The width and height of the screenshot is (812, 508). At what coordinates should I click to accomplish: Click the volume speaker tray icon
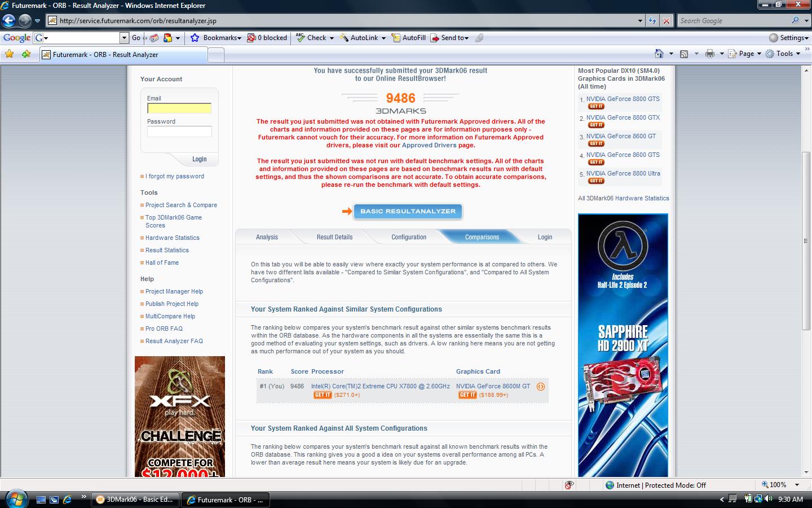tap(769, 499)
